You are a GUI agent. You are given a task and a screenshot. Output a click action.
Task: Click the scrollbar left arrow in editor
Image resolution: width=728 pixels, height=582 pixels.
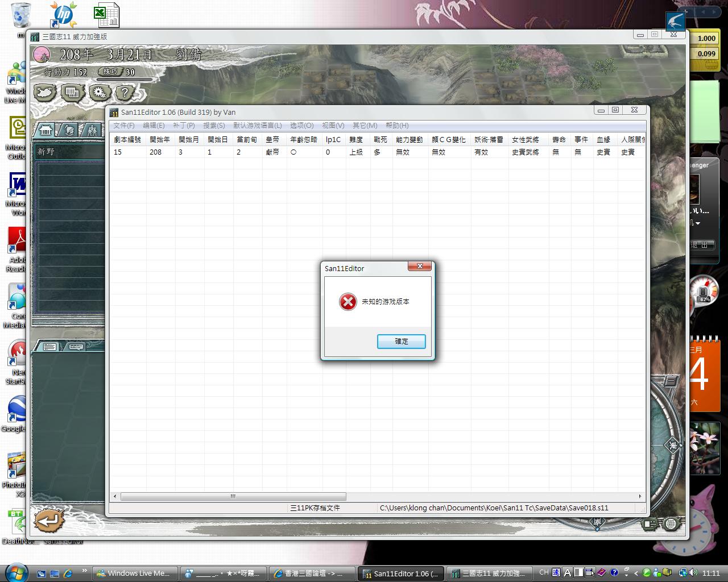(x=115, y=496)
